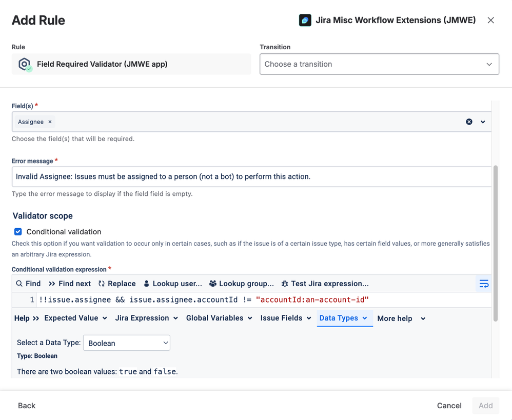Expand the Expected Value help section

tap(76, 318)
